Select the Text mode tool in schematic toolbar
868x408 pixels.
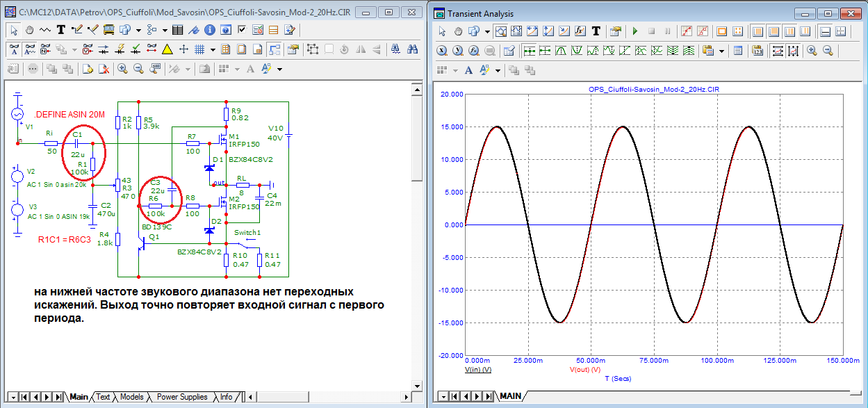tap(61, 30)
